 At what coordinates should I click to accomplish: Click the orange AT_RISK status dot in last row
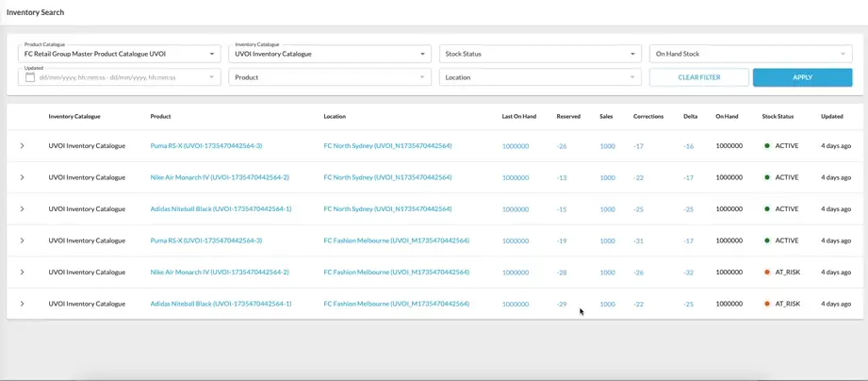(767, 304)
